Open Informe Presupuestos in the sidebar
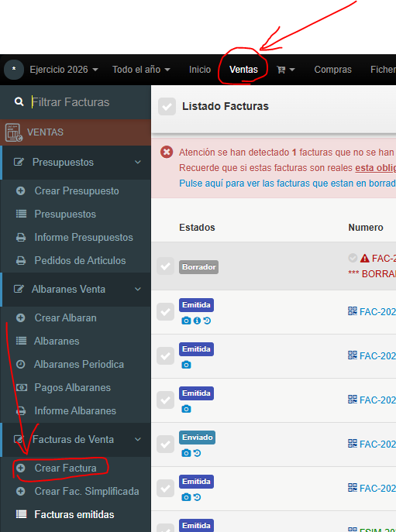The image size is (396, 532). (84, 237)
